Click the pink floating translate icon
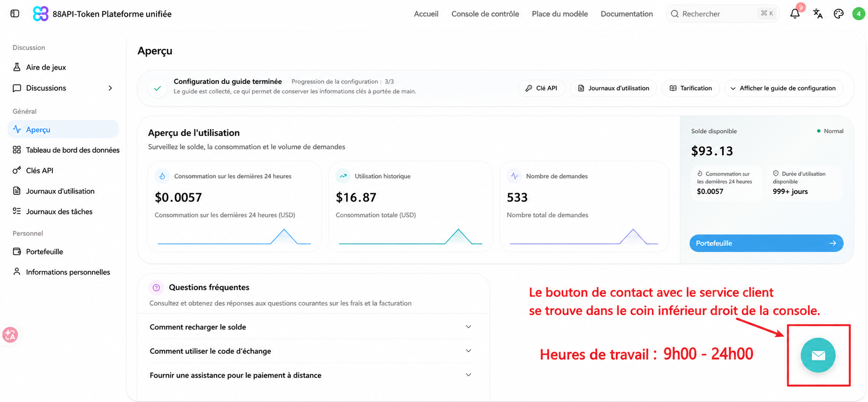Image resolution: width=868 pixels, height=402 pixels. coord(10,335)
